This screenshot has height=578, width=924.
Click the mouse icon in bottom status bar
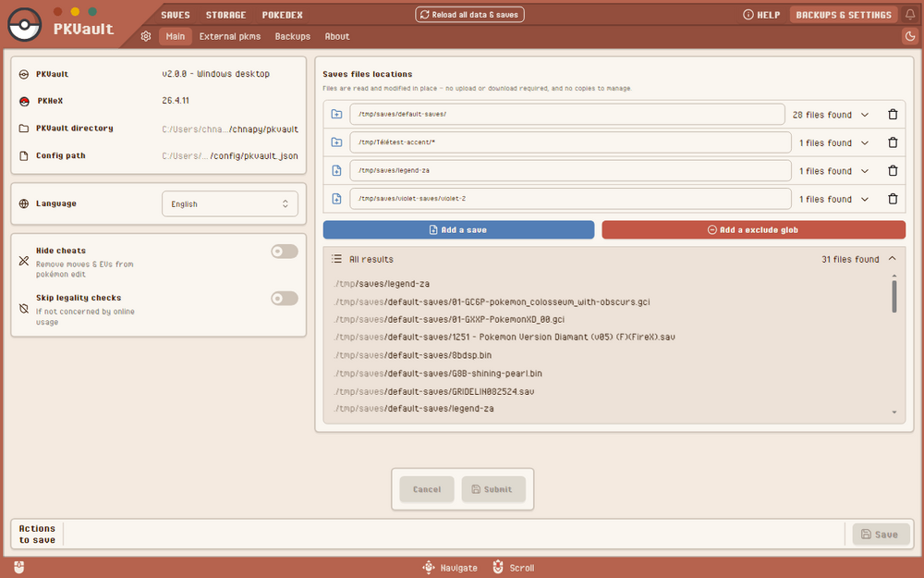coord(18,568)
